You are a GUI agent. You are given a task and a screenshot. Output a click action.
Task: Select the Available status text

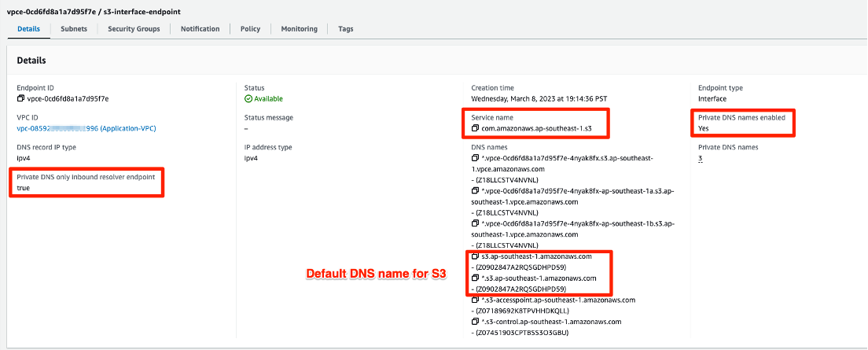click(x=268, y=98)
